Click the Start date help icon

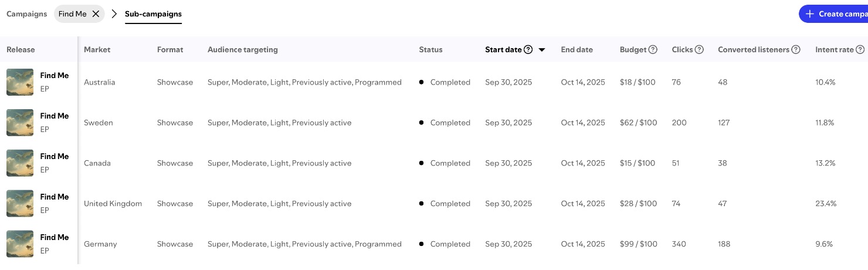[x=528, y=50]
